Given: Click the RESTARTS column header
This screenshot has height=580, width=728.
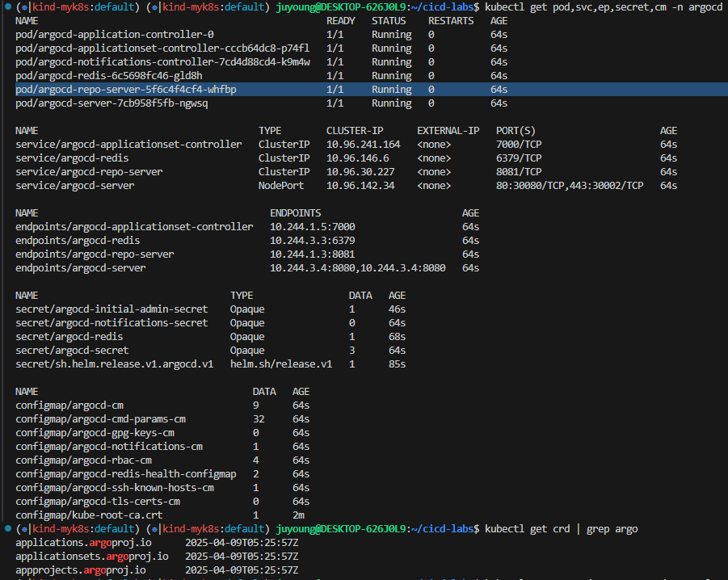Looking at the screenshot, I should coord(451,21).
